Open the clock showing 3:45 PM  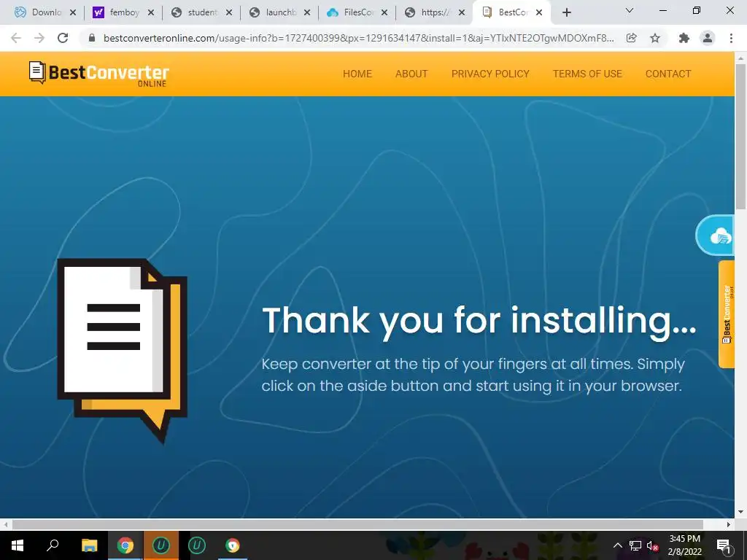(684, 545)
